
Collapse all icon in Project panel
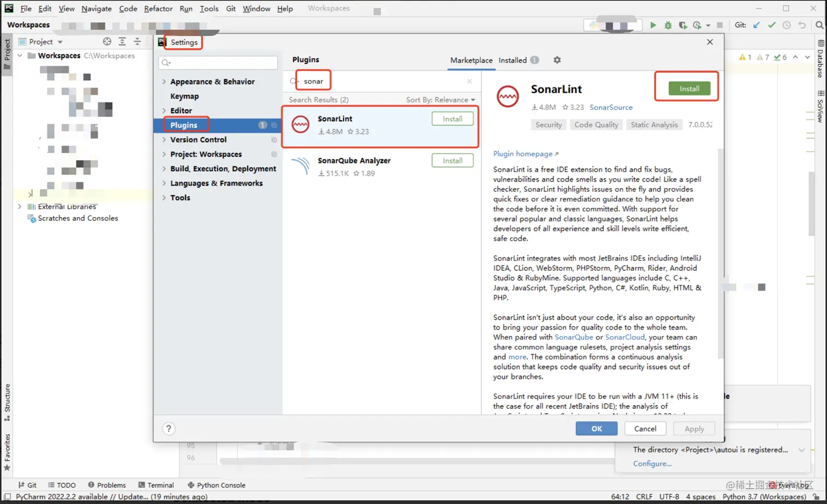[x=137, y=42]
